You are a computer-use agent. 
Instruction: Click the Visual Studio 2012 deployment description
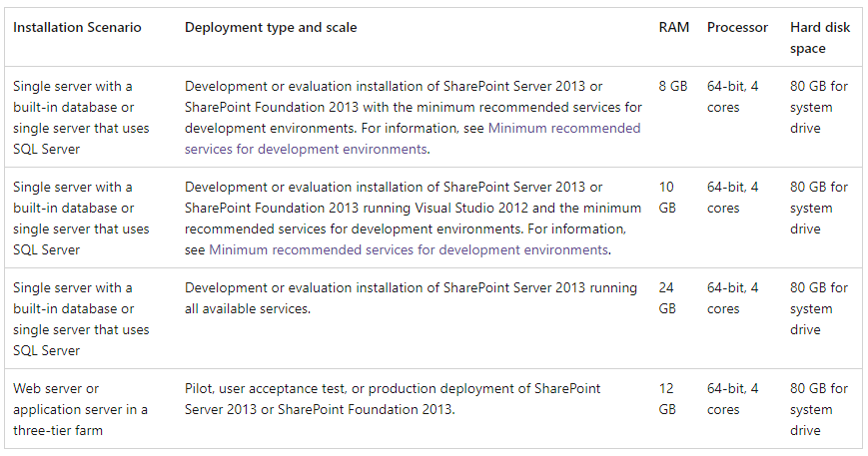coord(413,219)
